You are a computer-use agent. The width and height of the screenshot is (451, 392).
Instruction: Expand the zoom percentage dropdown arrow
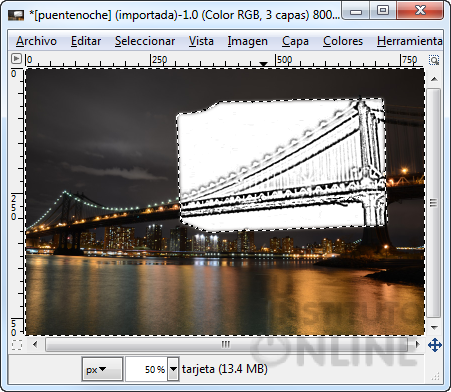(x=173, y=369)
